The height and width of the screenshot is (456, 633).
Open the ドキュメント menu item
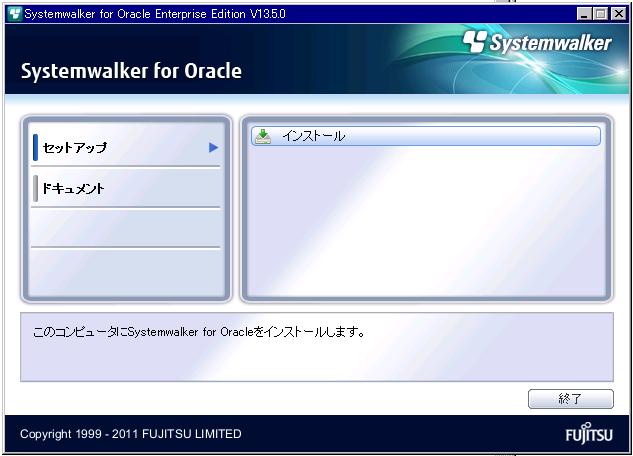(126, 188)
